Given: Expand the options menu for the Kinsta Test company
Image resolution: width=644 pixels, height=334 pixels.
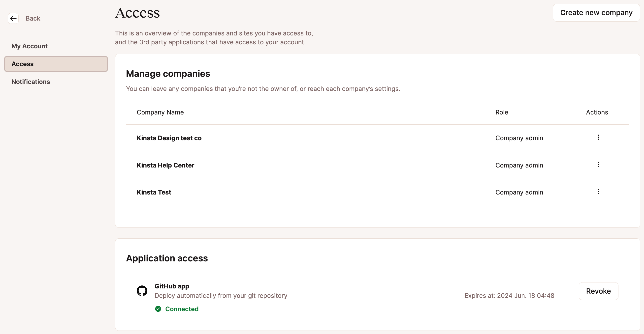Looking at the screenshot, I should click(599, 192).
